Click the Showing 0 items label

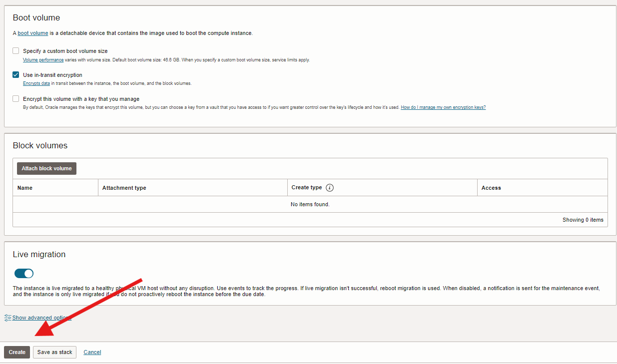(x=583, y=219)
